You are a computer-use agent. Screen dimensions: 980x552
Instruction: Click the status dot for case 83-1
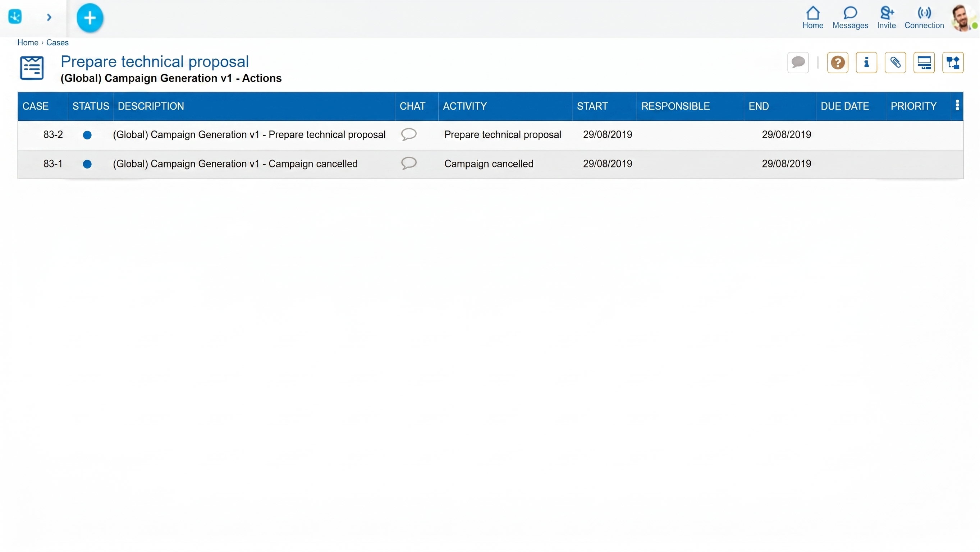87,164
